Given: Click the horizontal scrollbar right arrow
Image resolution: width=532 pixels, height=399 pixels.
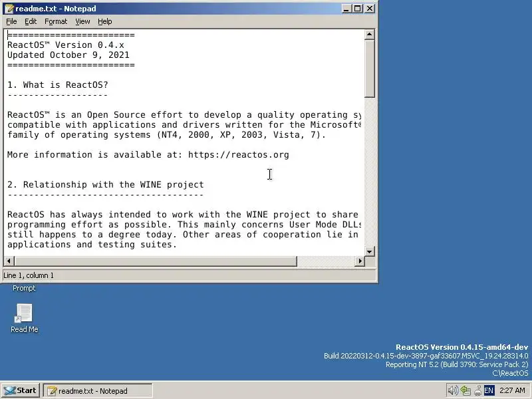Looking at the screenshot, I should coord(359,261).
